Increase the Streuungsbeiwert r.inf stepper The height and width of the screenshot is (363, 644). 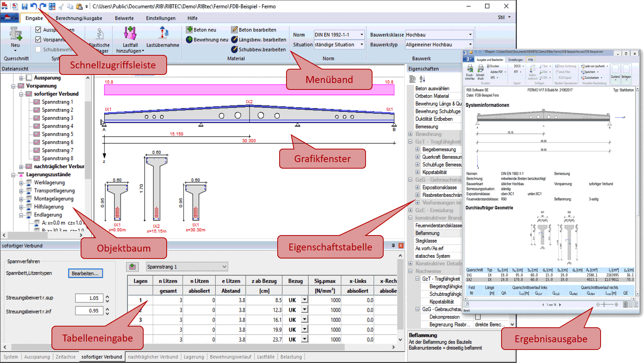pyautogui.click(x=107, y=309)
